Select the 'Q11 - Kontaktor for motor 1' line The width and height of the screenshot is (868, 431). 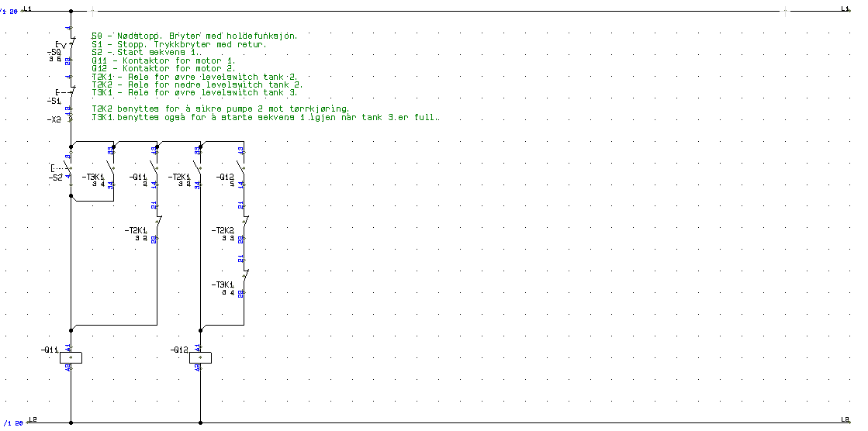[164, 61]
